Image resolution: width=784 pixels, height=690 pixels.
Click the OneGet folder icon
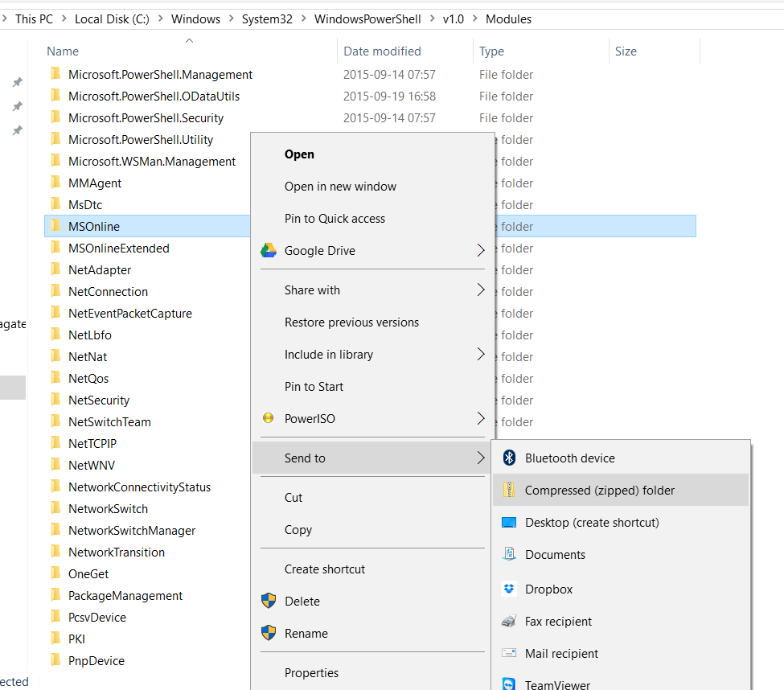[55, 573]
